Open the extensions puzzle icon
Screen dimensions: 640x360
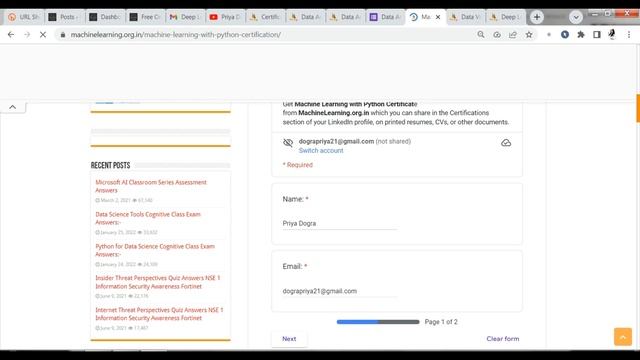[581, 35]
